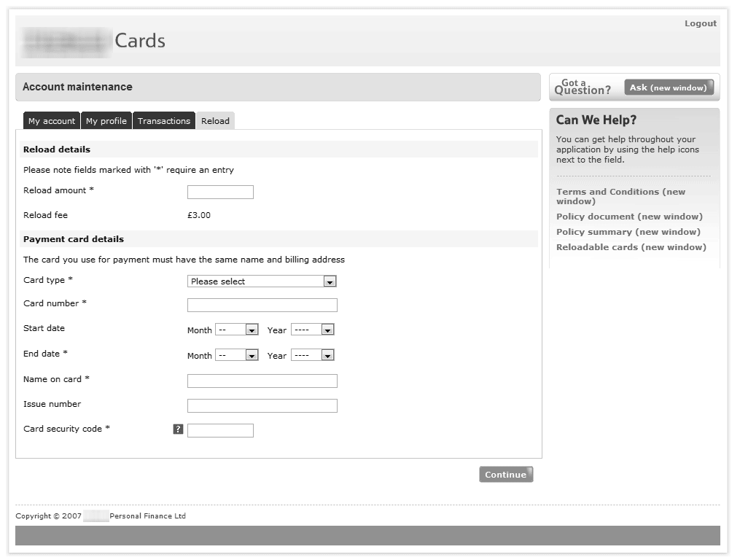Expand the Start date Year dropdown

[x=312, y=330]
